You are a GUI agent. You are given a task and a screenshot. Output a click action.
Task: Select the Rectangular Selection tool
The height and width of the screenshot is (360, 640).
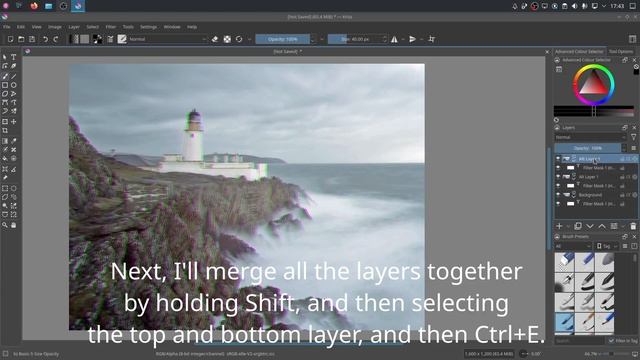point(5,188)
